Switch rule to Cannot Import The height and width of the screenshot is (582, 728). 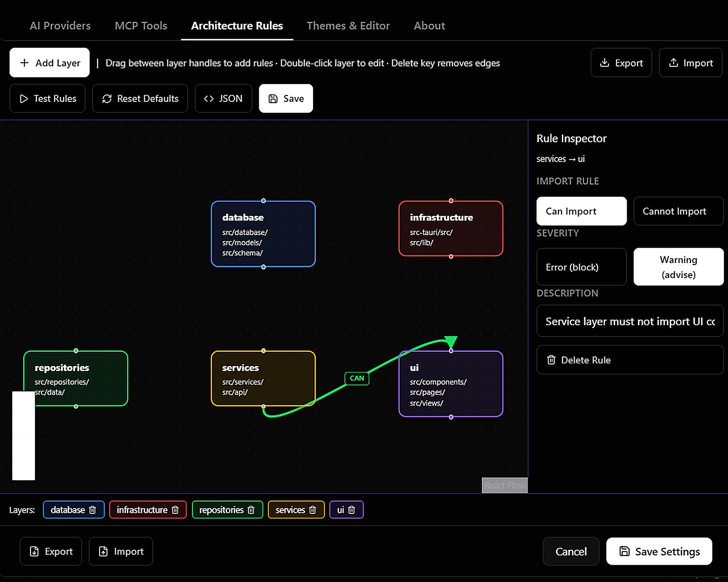coord(678,211)
